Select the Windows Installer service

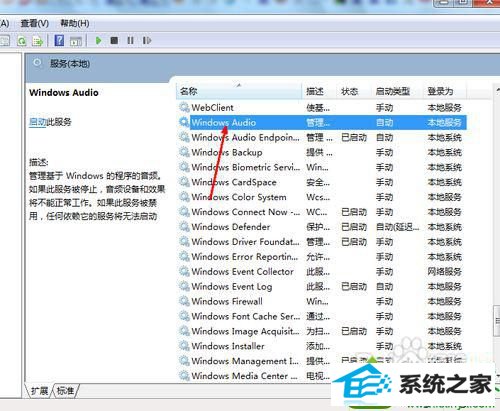pyautogui.click(x=321, y=346)
